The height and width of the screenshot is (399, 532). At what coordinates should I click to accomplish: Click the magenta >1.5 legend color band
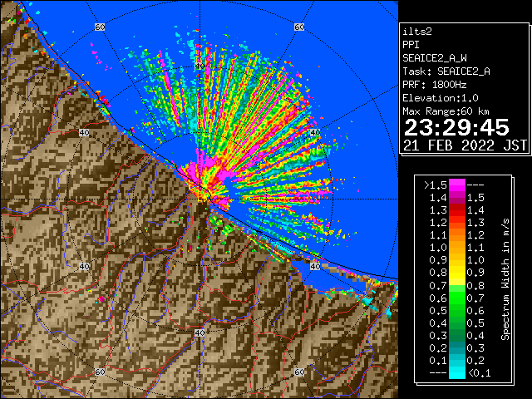(x=456, y=185)
